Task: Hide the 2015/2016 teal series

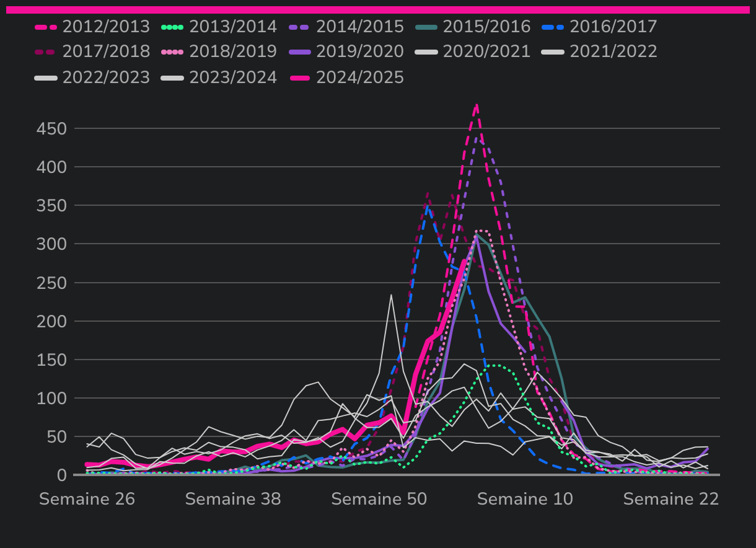Action: click(x=473, y=27)
